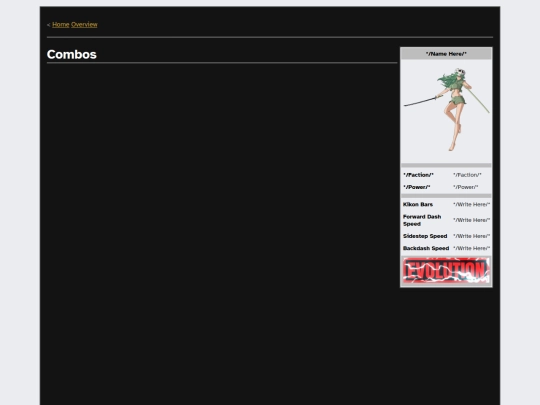Select the Combos section heading
Screen dimensions: 540x405
[x=72, y=54]
